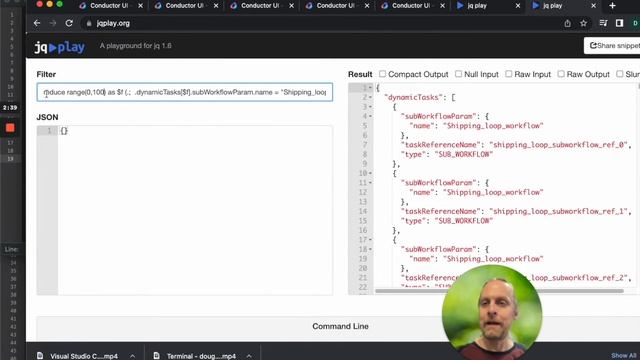640x360 pixels.
Task: Reload the jqplay.org page
Action: pos(69,23)
